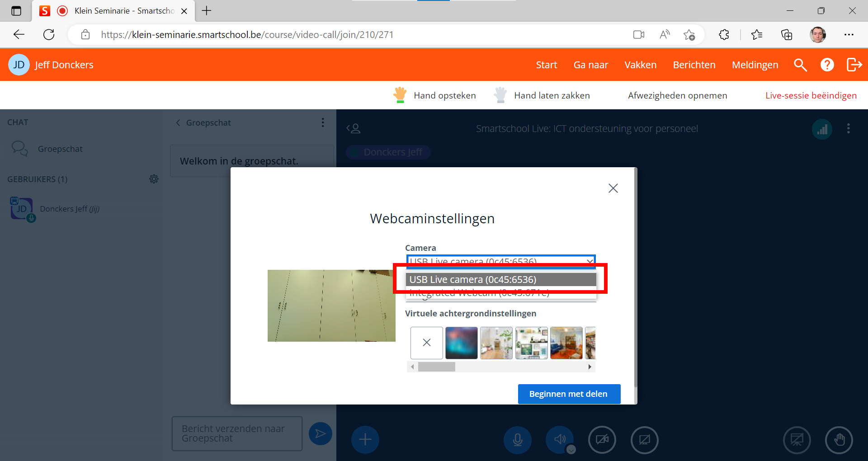The image size is (868, 461).
Task: Open the Berichten menu
Action: [x=694, y=65]
